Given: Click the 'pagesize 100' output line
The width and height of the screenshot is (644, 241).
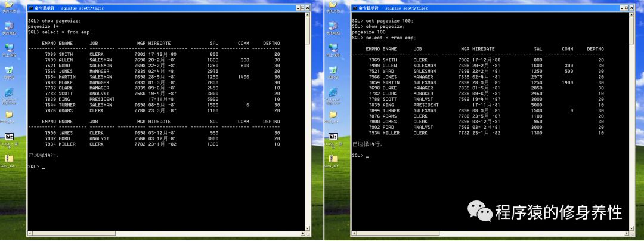Looking at the screenshot, I should [x=369, y=32].
